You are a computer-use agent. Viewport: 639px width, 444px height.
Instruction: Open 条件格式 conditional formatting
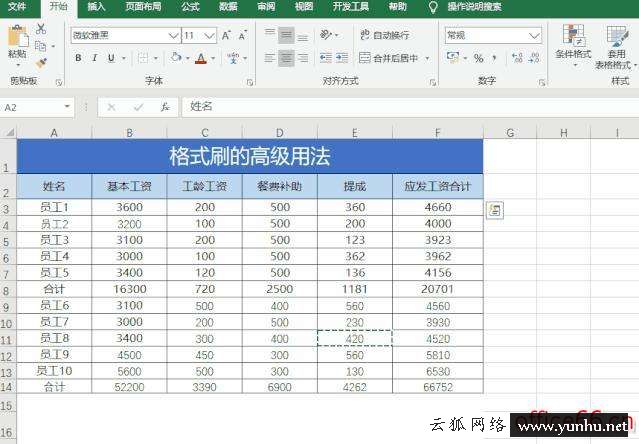[573, 45]
